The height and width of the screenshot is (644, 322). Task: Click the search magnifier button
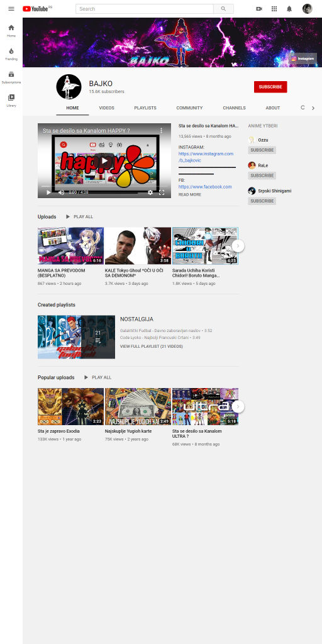click(223, 9)
